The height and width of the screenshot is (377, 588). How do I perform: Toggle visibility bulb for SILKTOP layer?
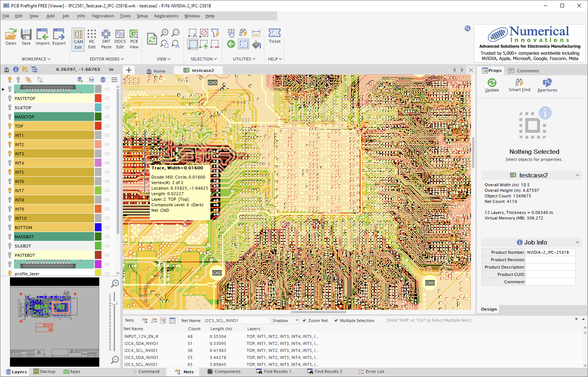pos(10,107)
